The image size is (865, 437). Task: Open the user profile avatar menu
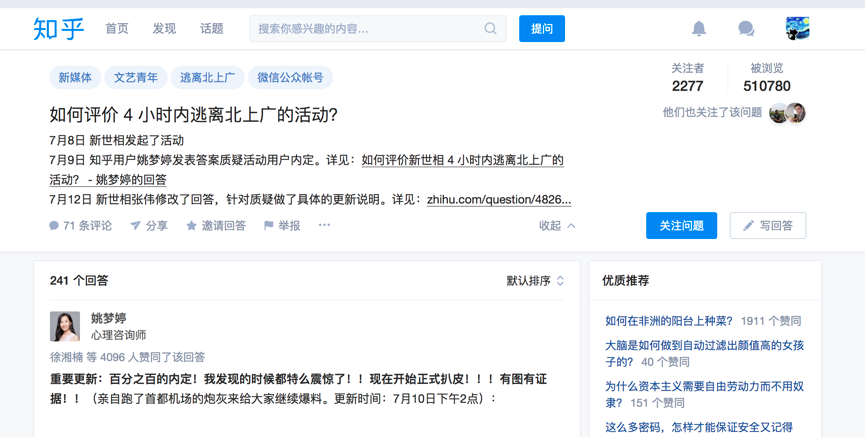[797, 29]
